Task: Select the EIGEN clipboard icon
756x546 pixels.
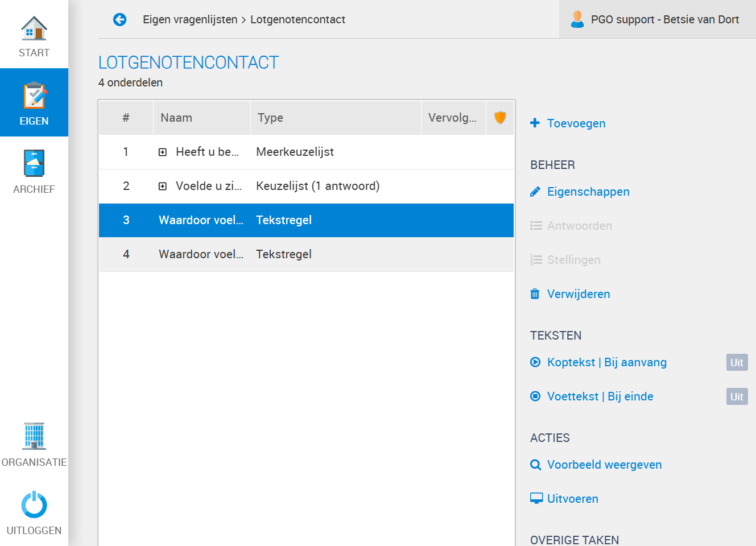Action: pyautogui.click(x=34, y=96)
